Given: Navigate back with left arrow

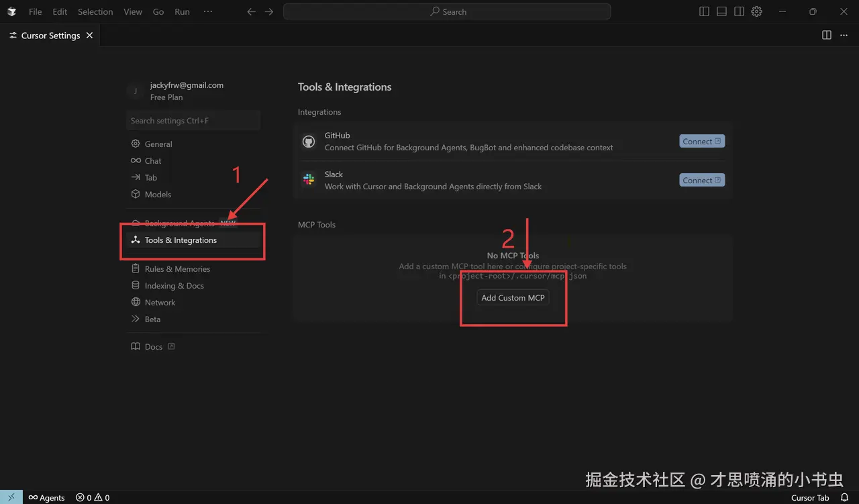Looking at the screenshot, I should (x=251, y=11).
